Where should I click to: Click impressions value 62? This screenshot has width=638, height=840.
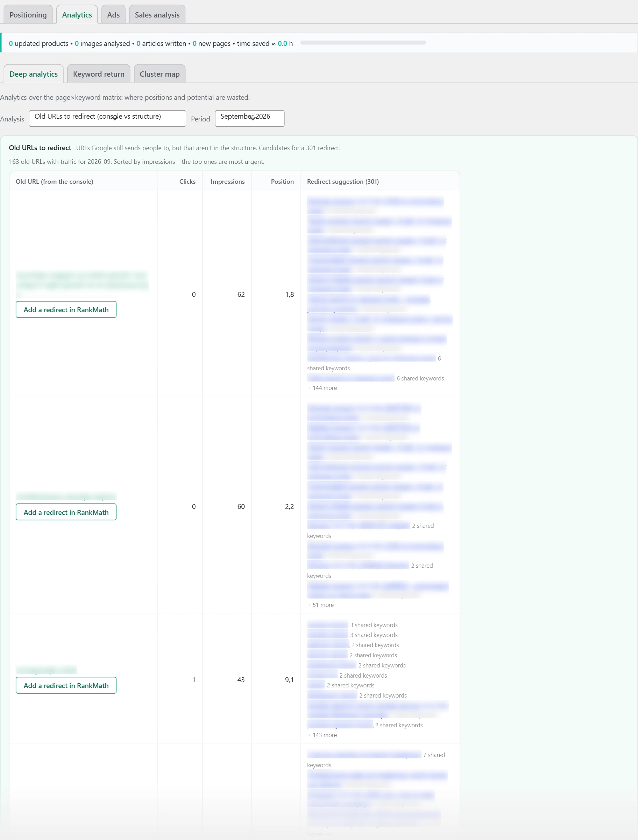[x=241, y=294]
